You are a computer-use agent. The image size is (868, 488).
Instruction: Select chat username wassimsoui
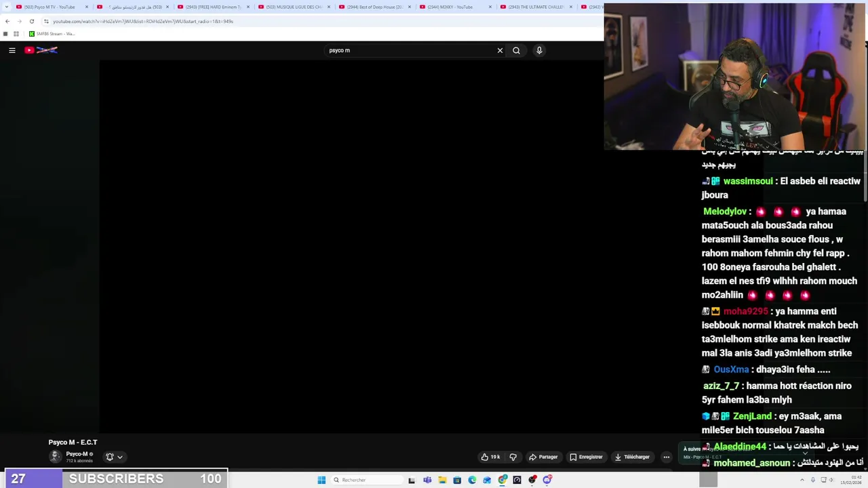pos(748,181)
